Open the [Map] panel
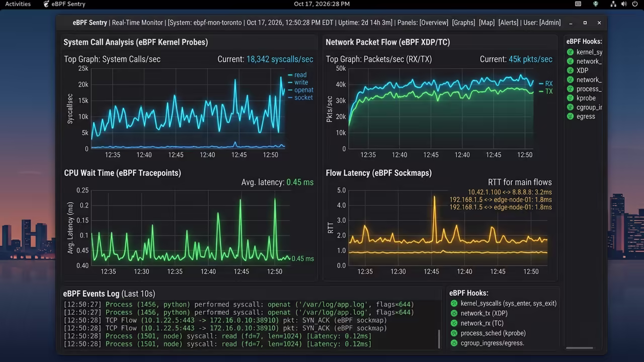 [487, 23]
